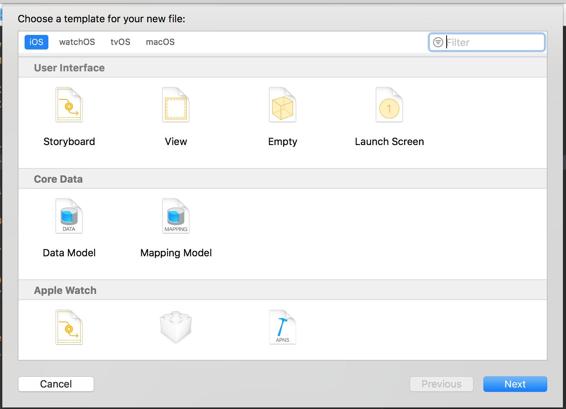Screen dimensions: 566x409
Task: Choose the APNS file template icon
Action: [282, 327]
